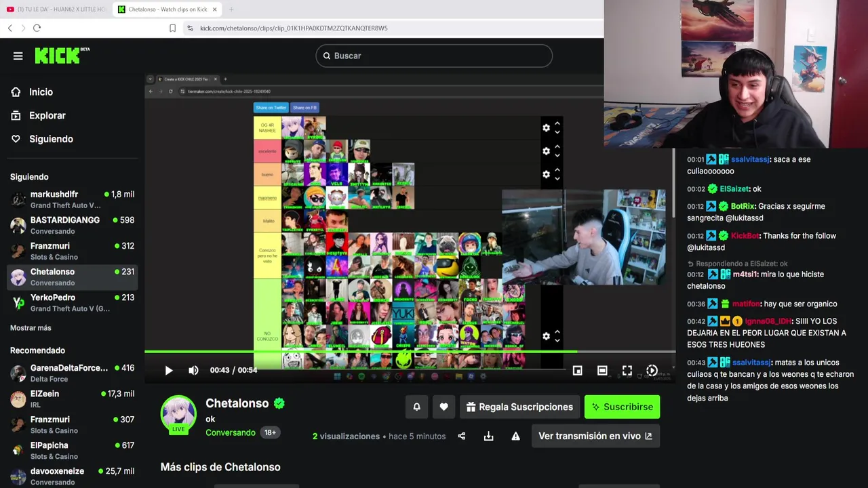Enter fullscreen video mode

(x=627, y=370)
